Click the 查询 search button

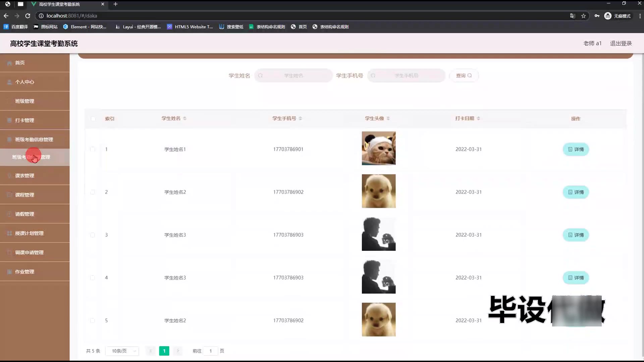click(464, 75)
